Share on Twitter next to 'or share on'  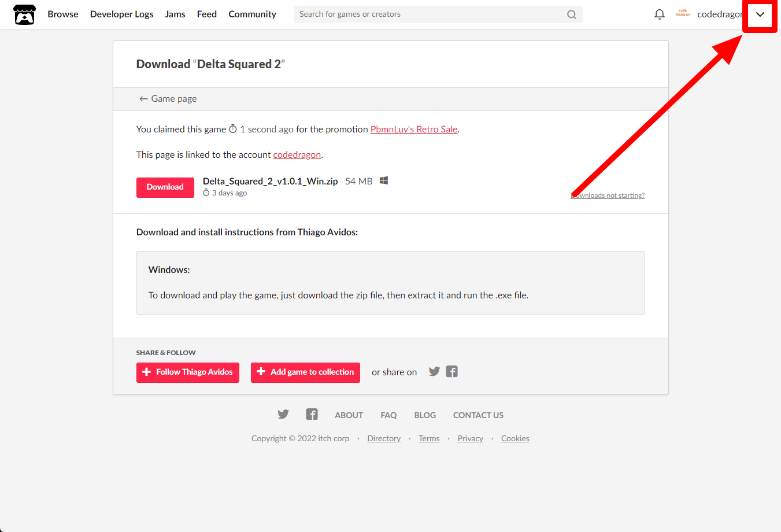click(434, 371)
